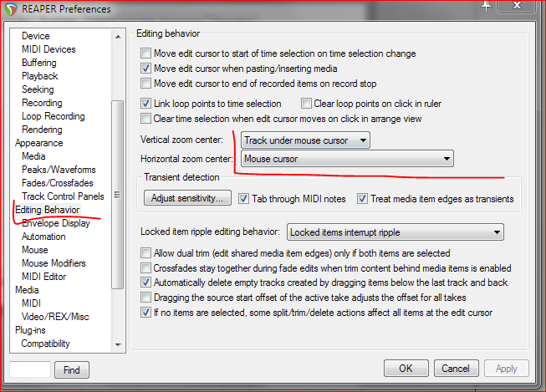Uncheck If no items are selected option
Viewport: 546px width, 392px height.
pos(145,313)
